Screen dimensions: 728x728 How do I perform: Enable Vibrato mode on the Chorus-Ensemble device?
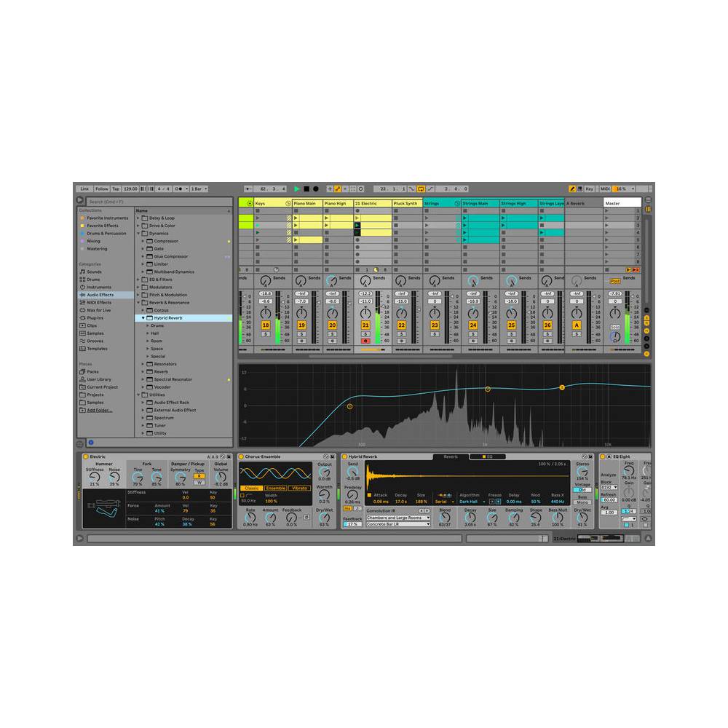[x=300, y=488]
